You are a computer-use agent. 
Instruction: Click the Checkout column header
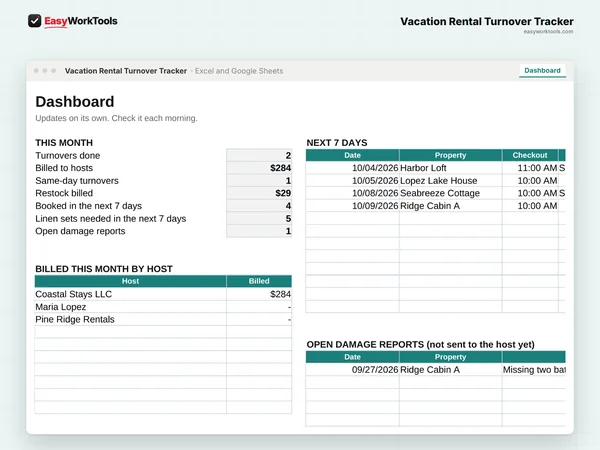pos(530,155)
